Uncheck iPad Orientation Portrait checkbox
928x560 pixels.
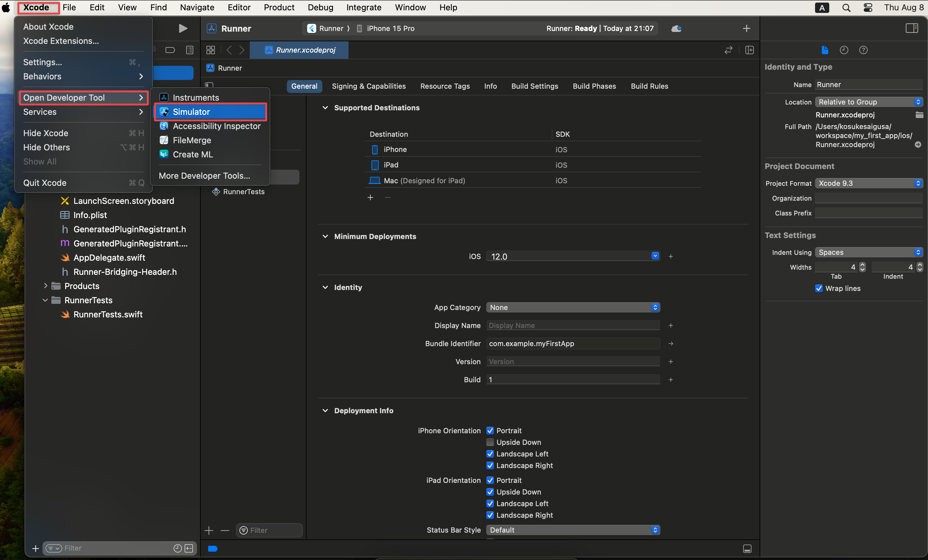click(x=489, y=480)
